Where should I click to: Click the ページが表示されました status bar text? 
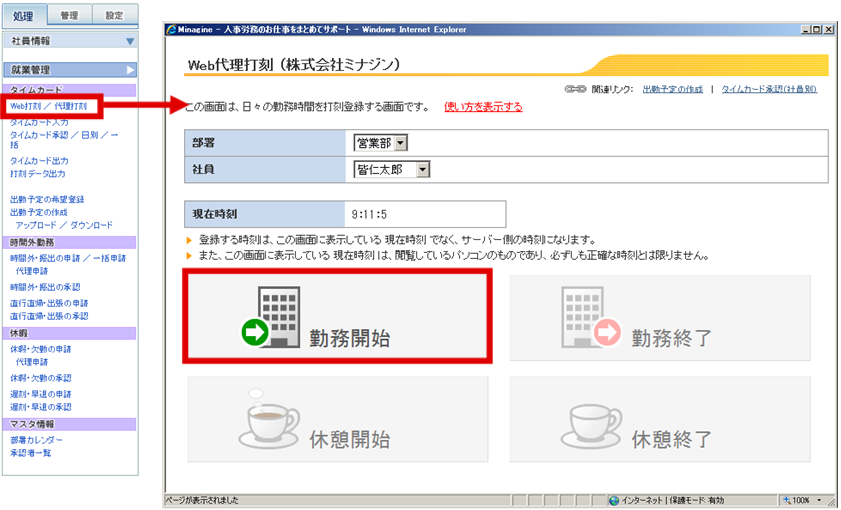(x=202, y=500)
